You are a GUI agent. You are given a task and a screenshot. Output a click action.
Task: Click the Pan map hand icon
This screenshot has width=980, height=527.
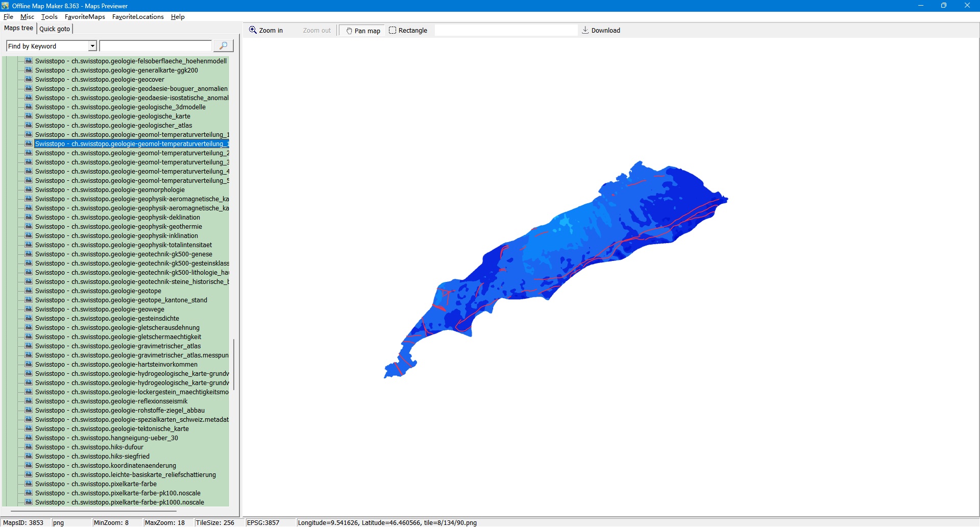(x=349, y=31)
